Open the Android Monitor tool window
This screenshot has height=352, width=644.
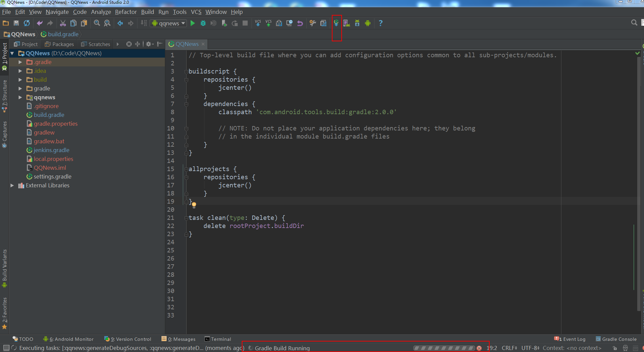[x=68, y=339]
